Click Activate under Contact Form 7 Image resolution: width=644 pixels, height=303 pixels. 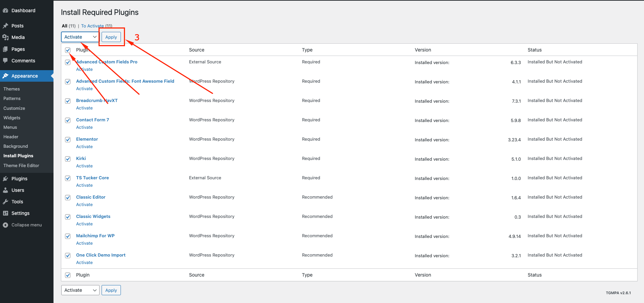point(84,127)
